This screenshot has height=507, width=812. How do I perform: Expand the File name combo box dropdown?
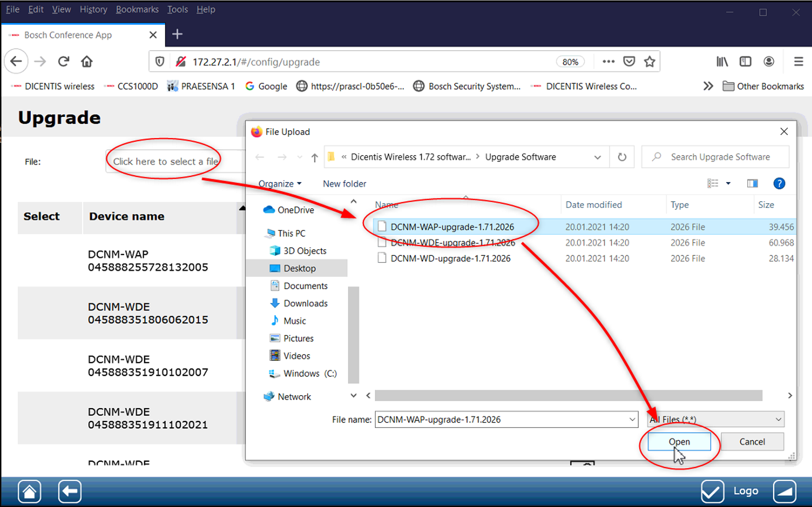point(632,420)
